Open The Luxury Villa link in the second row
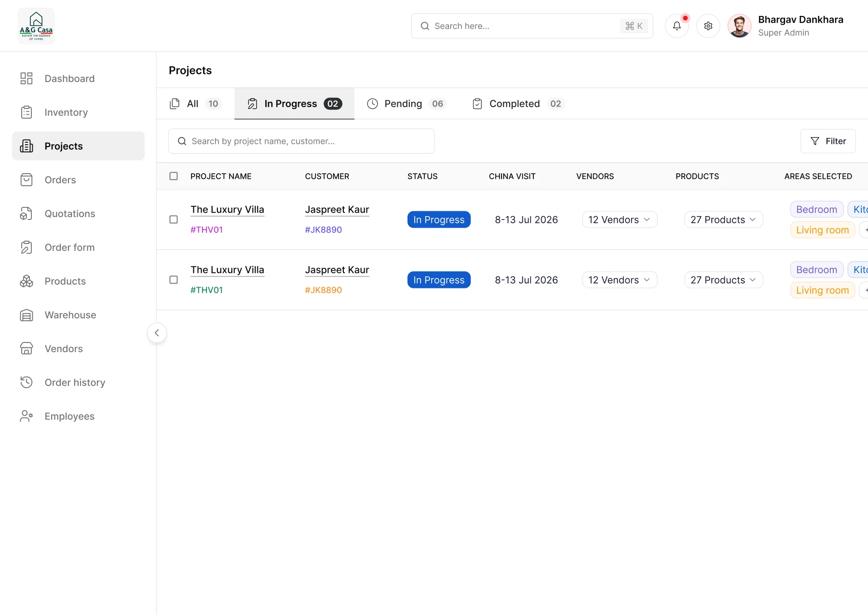 [x=227, y=270]
